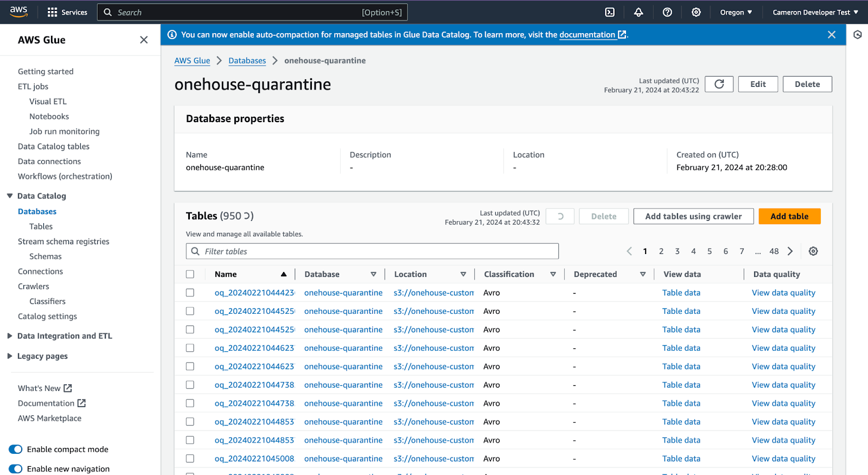Open the Location column filter dropdown

click(x=463, y=274)
